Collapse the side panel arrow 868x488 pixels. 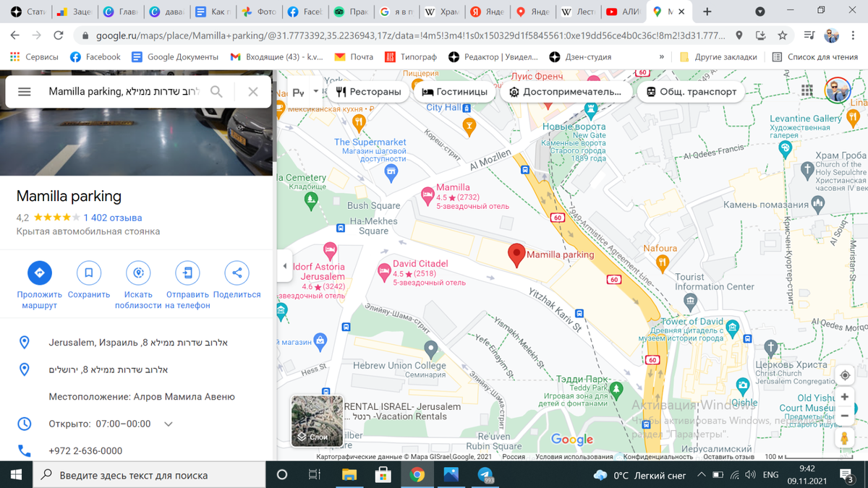point(284,266)
